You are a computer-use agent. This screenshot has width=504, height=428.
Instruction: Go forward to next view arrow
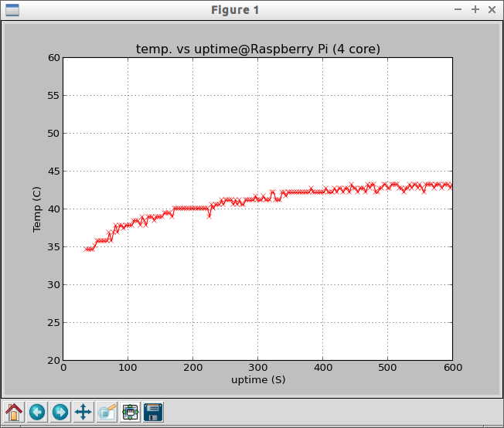pos(60,412)
